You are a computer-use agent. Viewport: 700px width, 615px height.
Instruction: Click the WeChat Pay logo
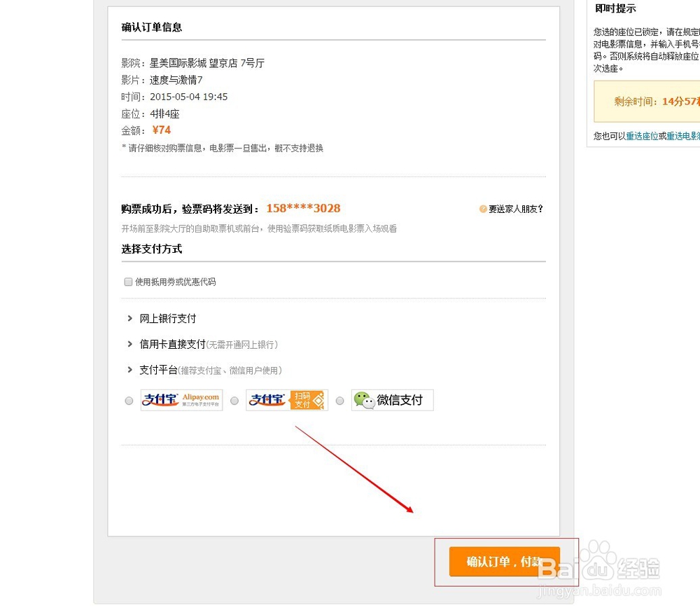[x=392, y=400]
